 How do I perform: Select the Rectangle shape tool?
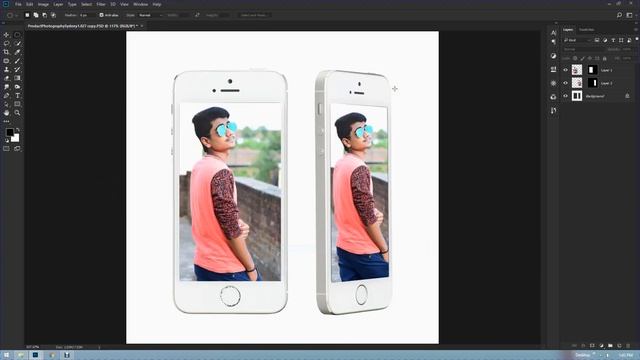(x=17, y=104)
